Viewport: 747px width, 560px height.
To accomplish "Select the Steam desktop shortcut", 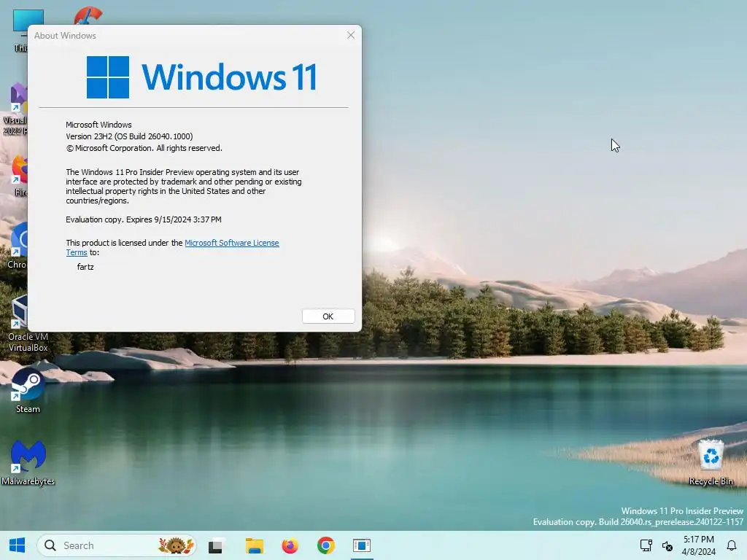I will (28, 391).
